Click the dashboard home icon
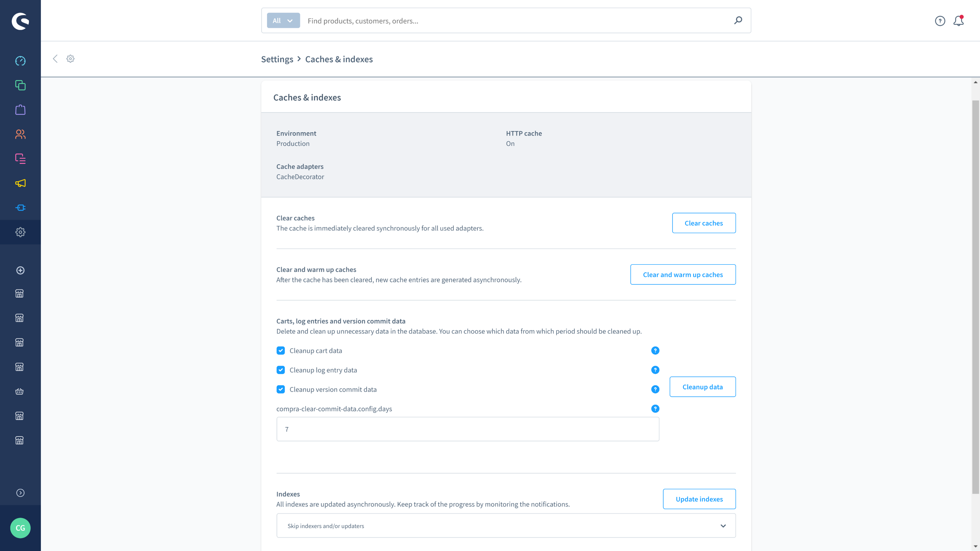Image resolution: width=980 pixels, height=551 pixels. tap(20, 60)
